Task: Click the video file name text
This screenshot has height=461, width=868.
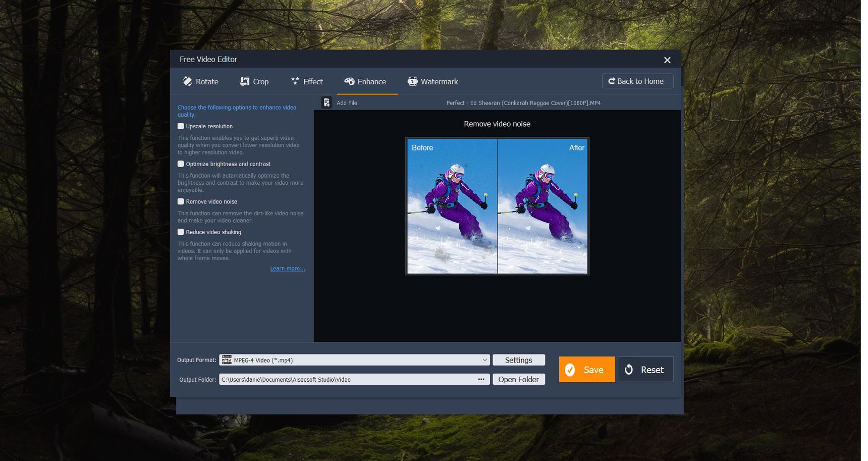Action: (x=523, y=103)
